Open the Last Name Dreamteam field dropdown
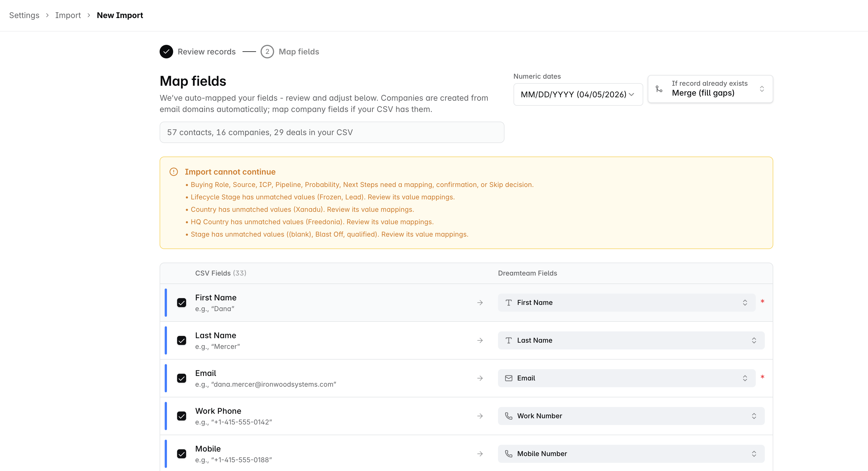868x471 pixels. (x=631, y=340)
